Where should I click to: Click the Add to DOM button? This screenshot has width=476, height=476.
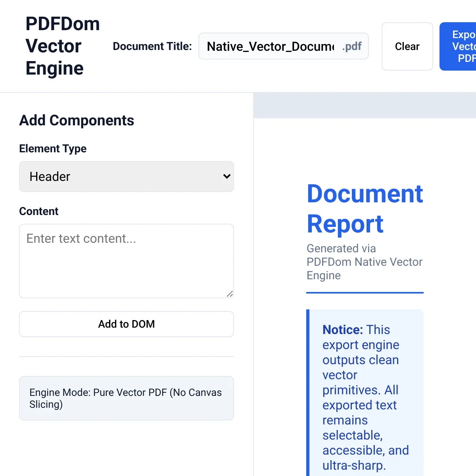click(x=127, y=324)
